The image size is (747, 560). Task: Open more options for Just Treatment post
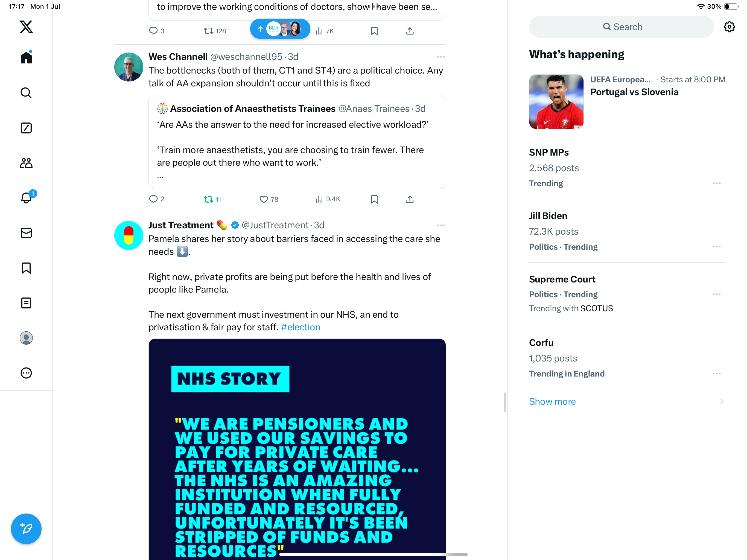441,225
